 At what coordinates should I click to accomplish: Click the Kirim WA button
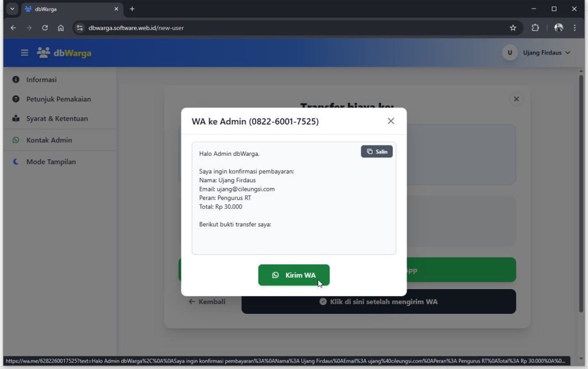tap(293, 275)
